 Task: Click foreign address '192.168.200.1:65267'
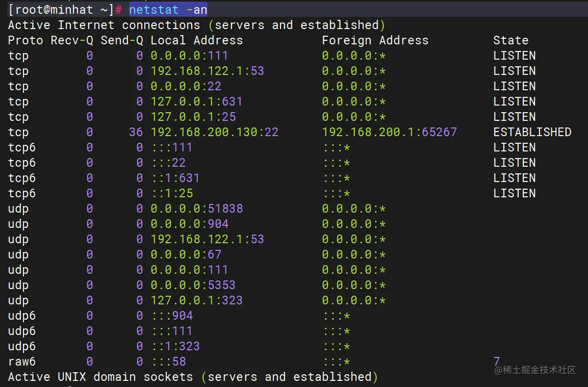(x=389, y=132)
